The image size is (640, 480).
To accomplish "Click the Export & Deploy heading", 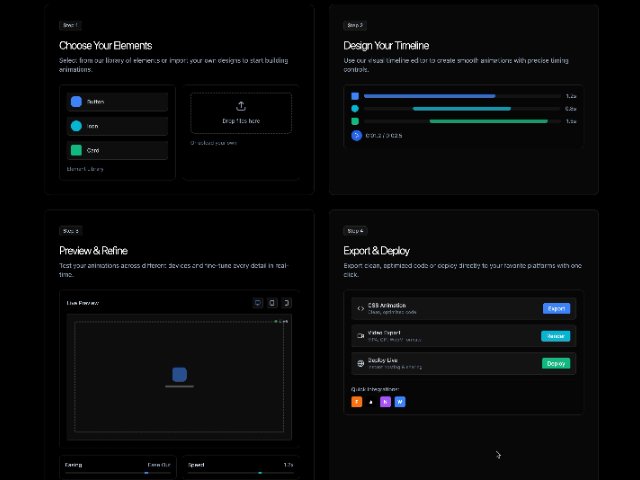I will click(x=377, y=251).
